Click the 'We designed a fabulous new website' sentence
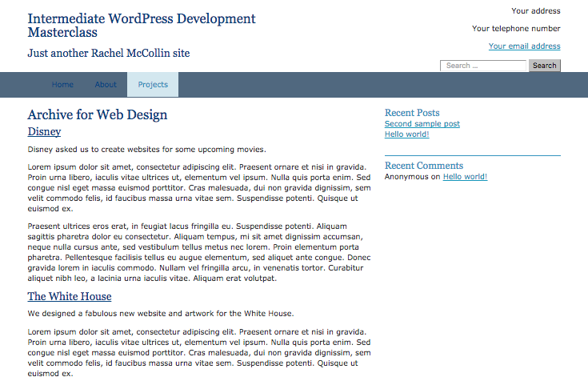The height and width of the screenshot is (381, 588). [161, 314]
